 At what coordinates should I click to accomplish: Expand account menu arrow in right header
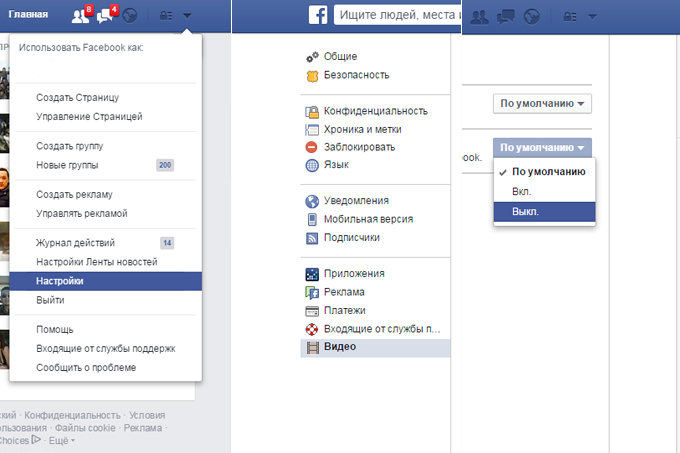pos(592,17)
